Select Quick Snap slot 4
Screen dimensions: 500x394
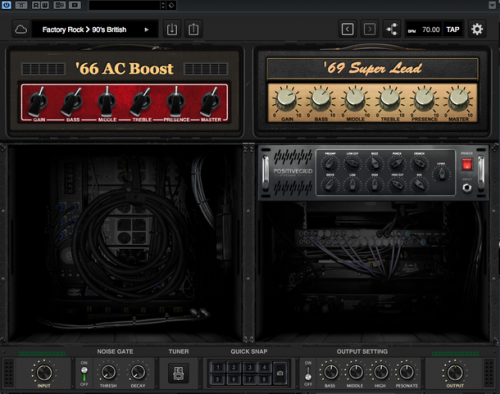[x=265, y=367]
